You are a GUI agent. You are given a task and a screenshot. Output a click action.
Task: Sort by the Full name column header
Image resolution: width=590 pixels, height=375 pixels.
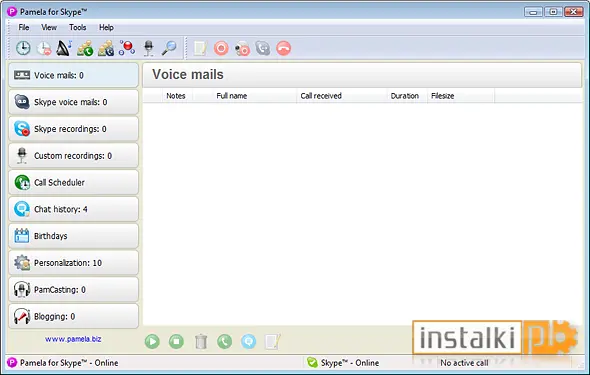pyautogui.click(x=231, y=96)
